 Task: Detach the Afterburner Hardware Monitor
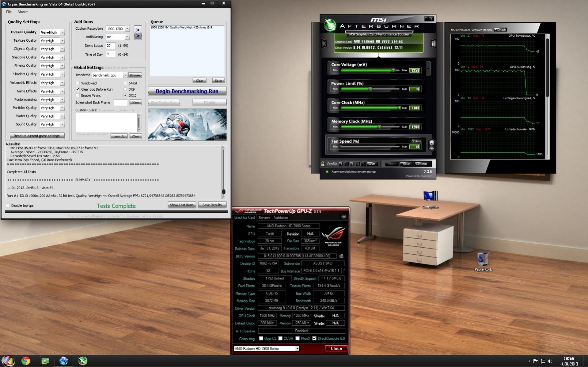(x=501, y=30)
